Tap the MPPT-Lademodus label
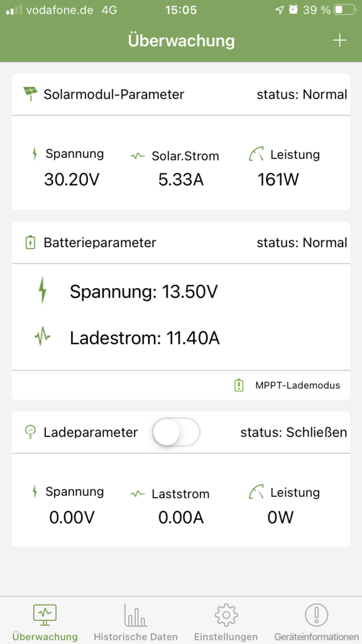The width and height of the screenshot is (362, 644). (x=297, y=386)
